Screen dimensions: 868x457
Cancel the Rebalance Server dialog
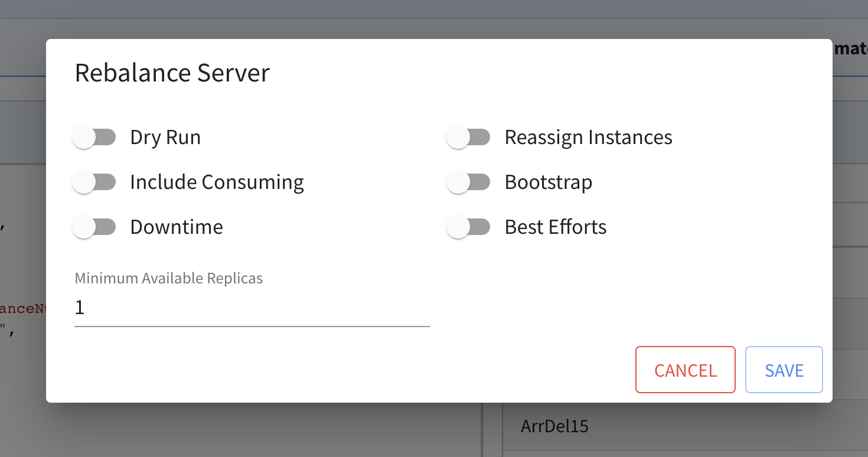[x=686, y=370]
